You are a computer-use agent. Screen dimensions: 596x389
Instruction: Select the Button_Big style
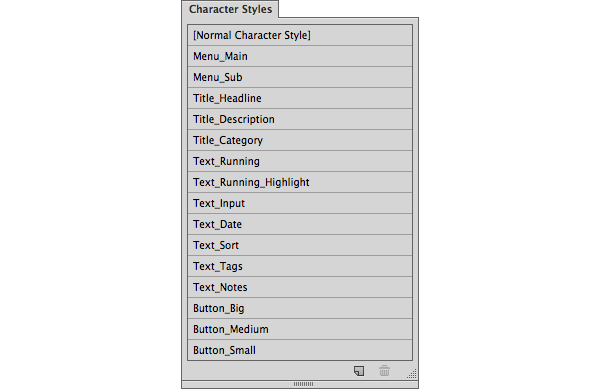click(300, 308)
